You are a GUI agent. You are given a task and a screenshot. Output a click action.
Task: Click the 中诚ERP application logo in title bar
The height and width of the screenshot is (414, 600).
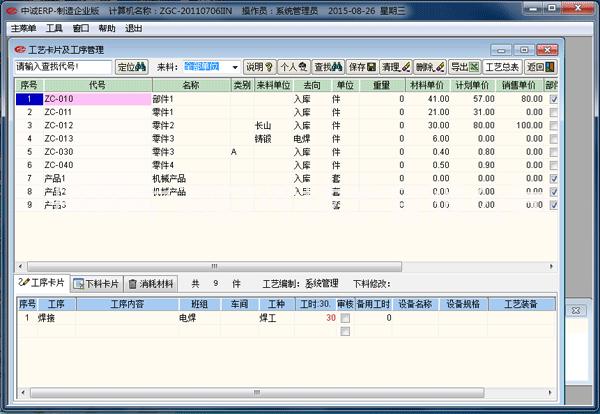pyautogui.click(x=12, y=11)
